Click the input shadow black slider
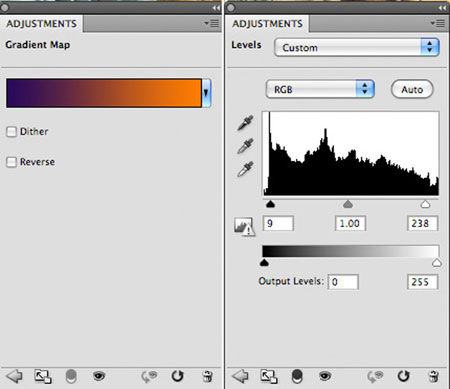The image size is (450, 389). [x=270, y=204]
